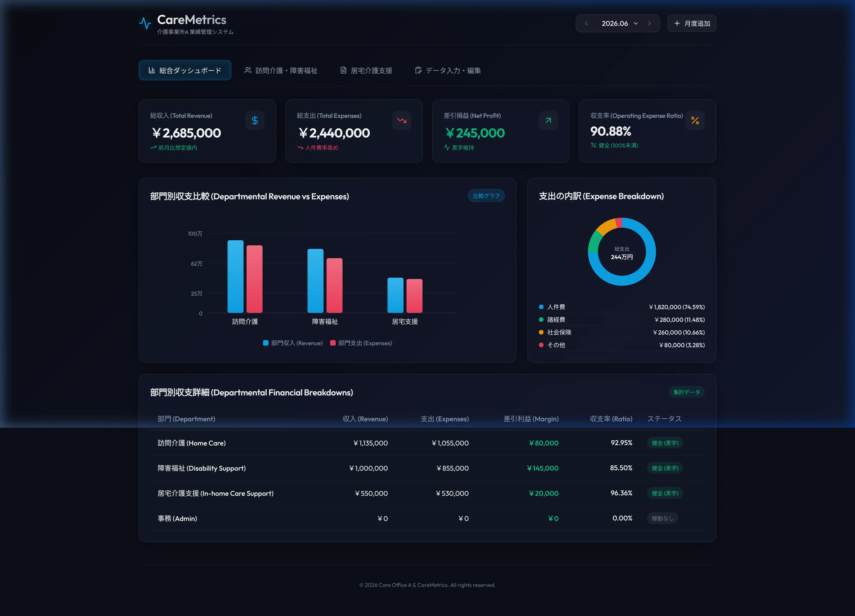Toggle 部門収入 (Revenue) legend swatch
Image resolution: width=855 pixels, height=616 pixels.
(266, 343)
